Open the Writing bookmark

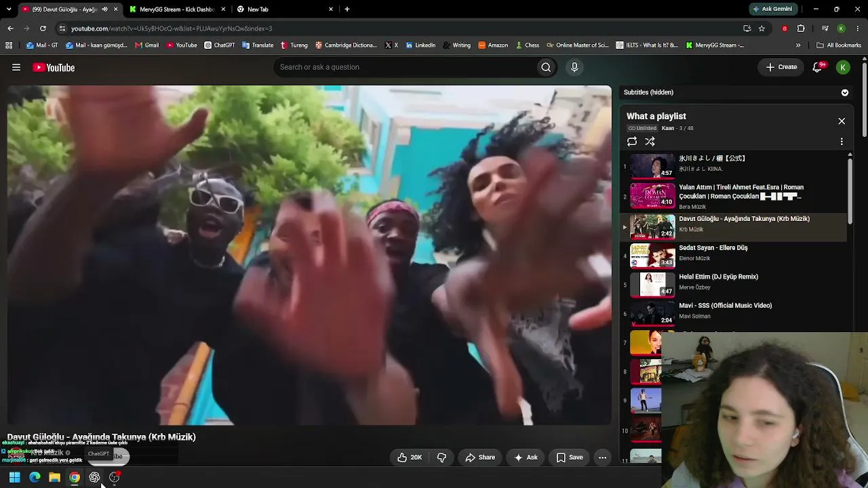[456, 45]
